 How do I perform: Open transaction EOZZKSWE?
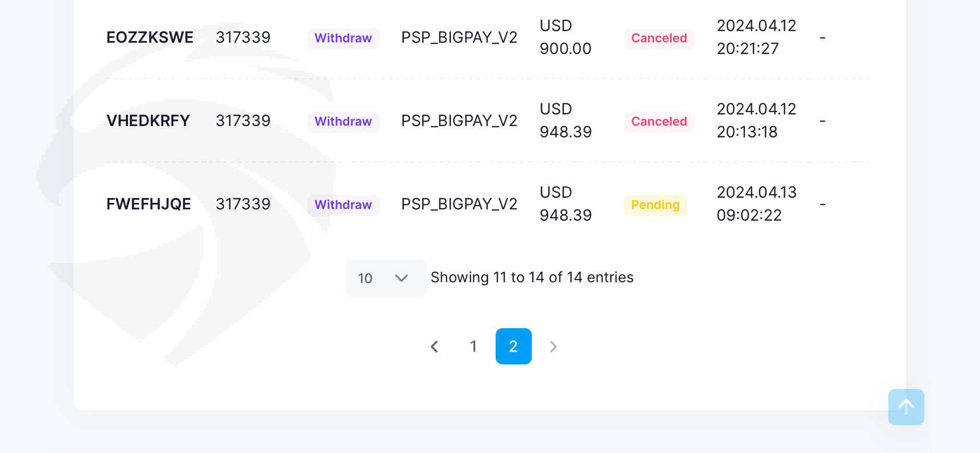click(150, 37)
